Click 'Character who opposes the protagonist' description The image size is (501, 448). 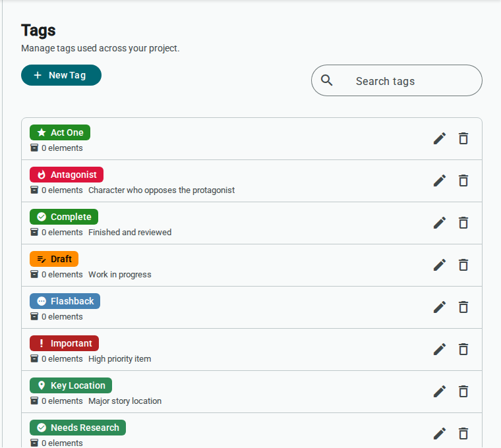[162, 190]
